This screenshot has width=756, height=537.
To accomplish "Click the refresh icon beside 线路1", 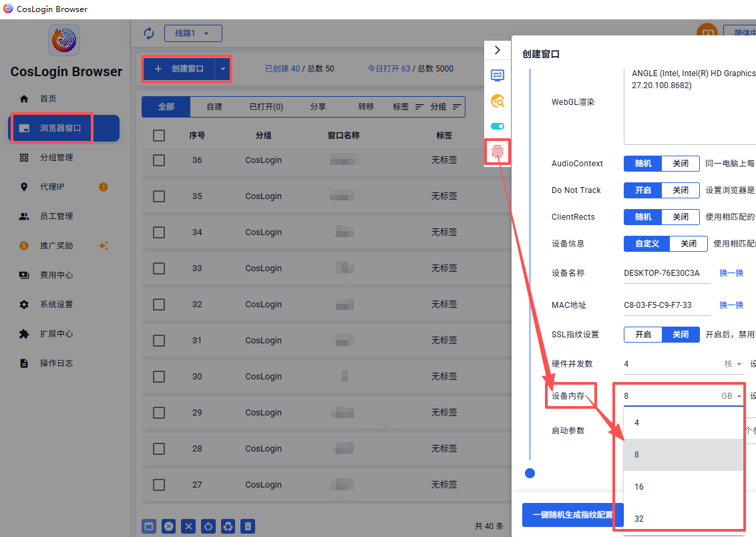I will click(149, 33).
